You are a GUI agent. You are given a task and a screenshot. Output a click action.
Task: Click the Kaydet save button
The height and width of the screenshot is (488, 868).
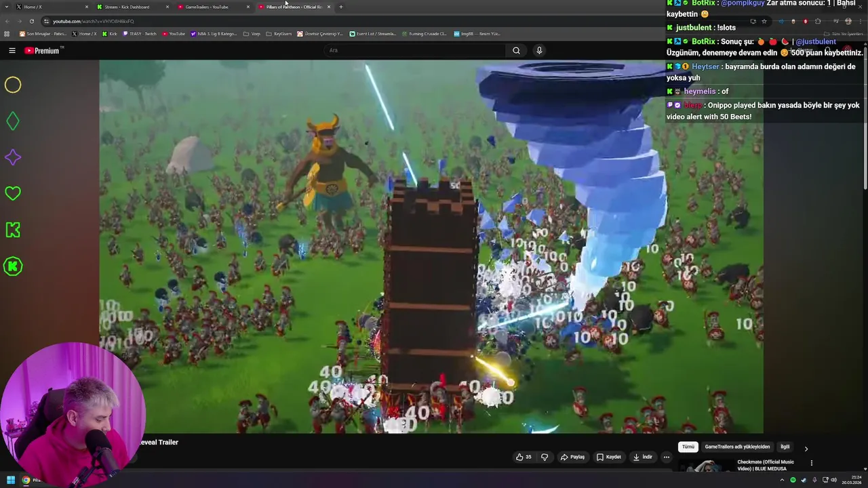(609, 457)
